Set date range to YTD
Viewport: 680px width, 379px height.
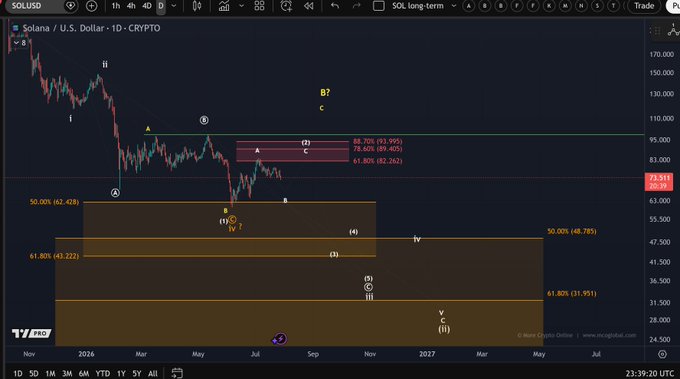click(102, 373)
